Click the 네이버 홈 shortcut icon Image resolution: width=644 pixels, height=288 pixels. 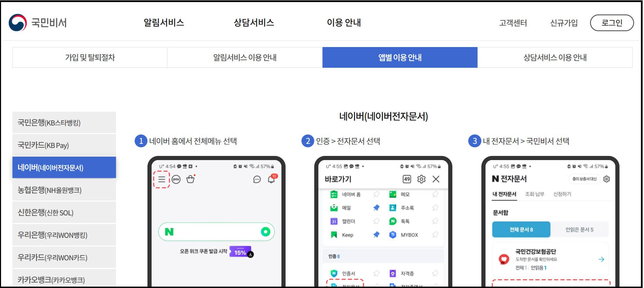pos(334,194)
